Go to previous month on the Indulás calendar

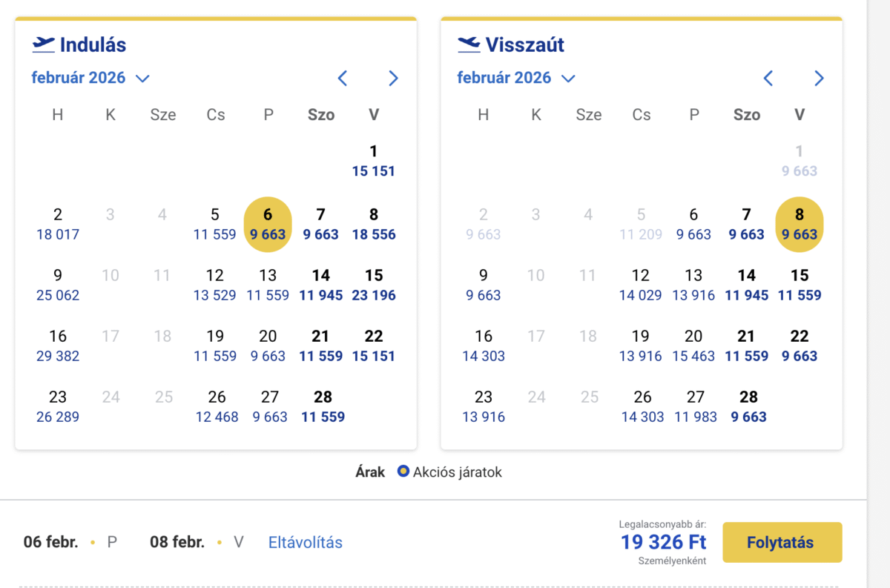(342, 78)
